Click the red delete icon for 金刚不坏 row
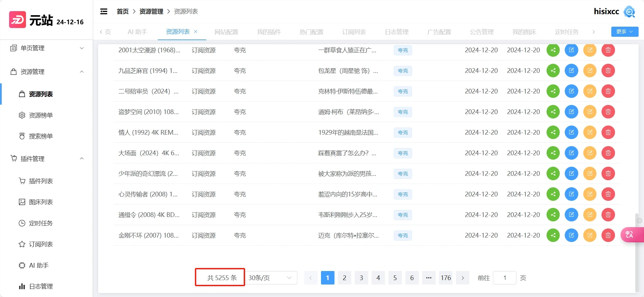This screenshot has width=644, height=297. click(x=608, y=235)
